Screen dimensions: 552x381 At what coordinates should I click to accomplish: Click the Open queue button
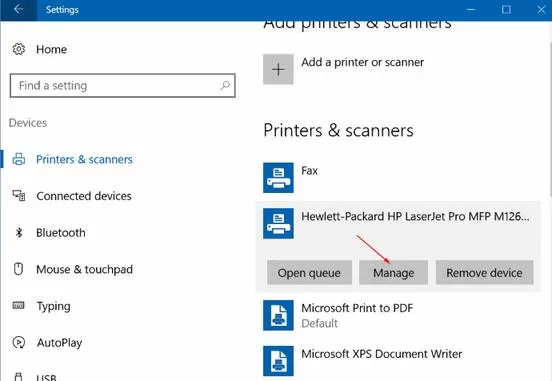[x=309, y=273]
